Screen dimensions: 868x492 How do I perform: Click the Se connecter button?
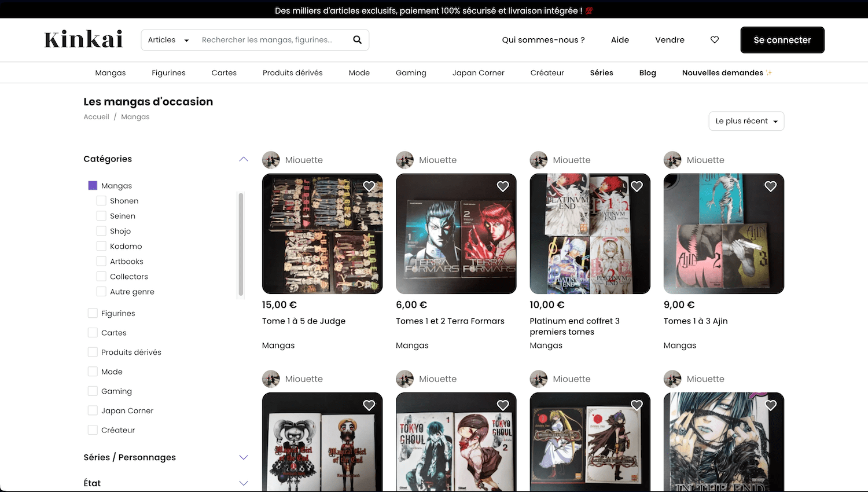(782, 40)
